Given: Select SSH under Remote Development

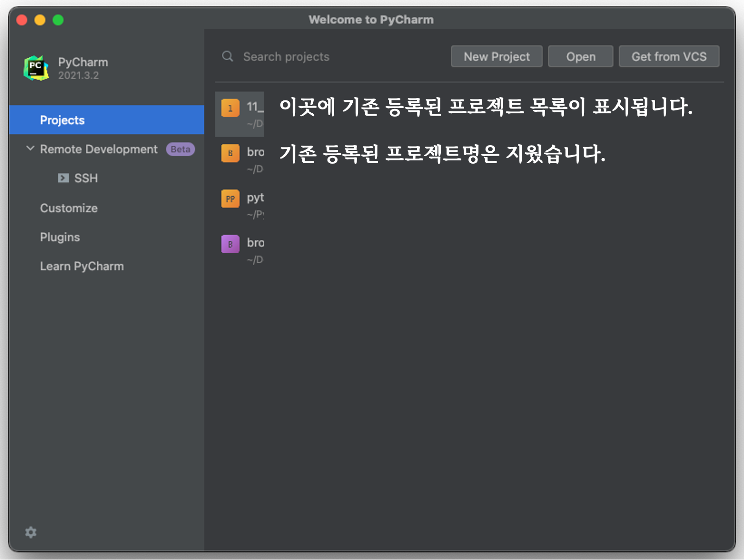Looking at the screenshot, I should (86, 178).
